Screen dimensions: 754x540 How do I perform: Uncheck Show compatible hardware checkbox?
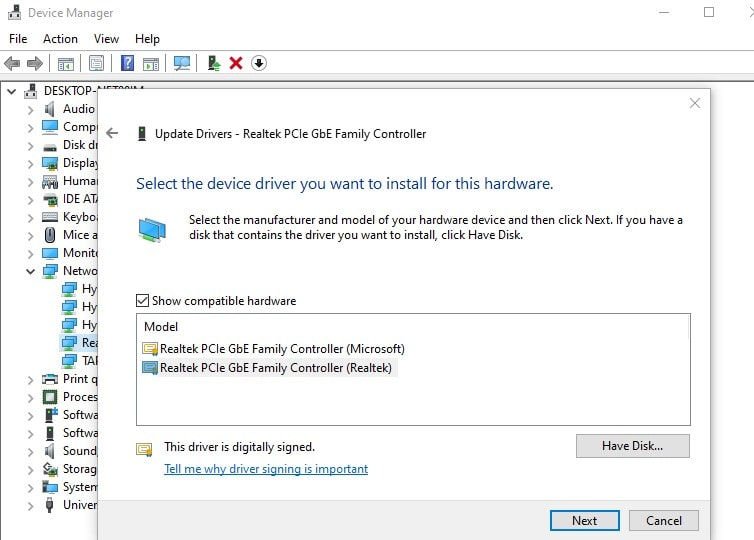(142, 301)
